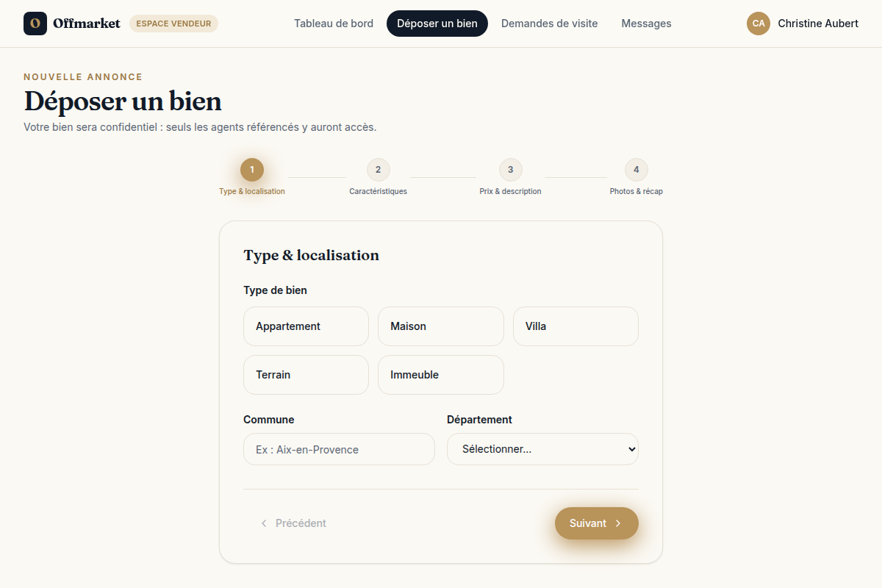Jump to step 3 Prix & description
Screen dimensions: 882x588
[x=510, y=177]
